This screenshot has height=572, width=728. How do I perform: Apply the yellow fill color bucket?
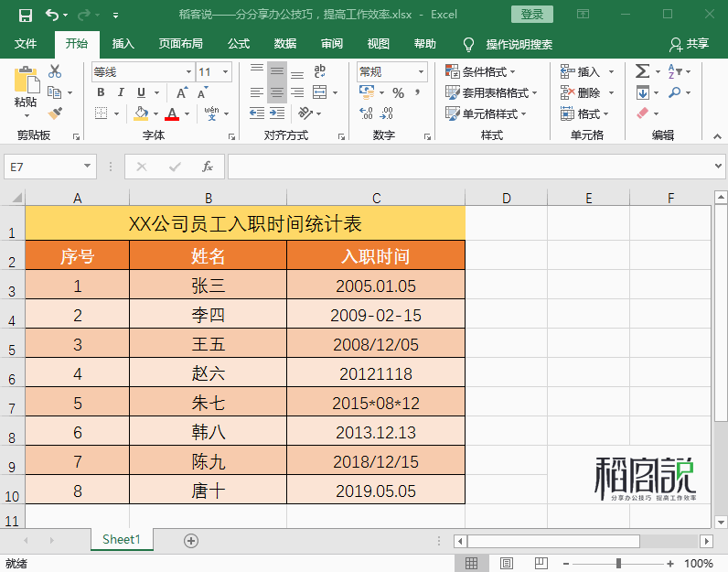(x=141, y=113)
